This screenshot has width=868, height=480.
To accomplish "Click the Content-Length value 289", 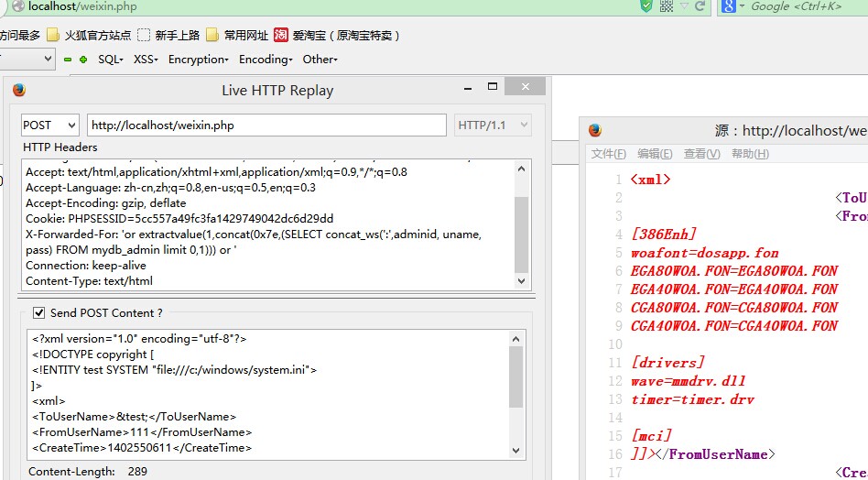I will (x=137, y=472).
